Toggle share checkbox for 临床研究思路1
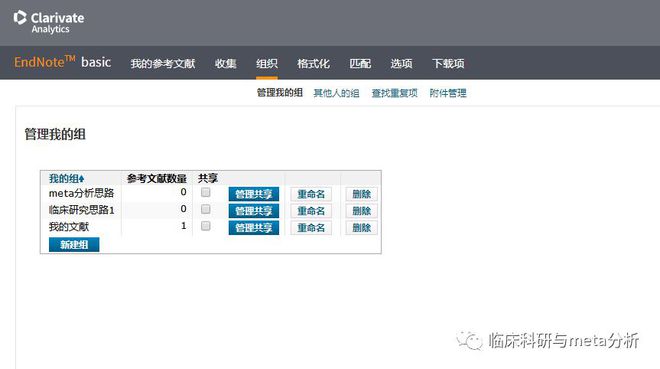Screen dimensions: 660x369 (x=205, y=209)
